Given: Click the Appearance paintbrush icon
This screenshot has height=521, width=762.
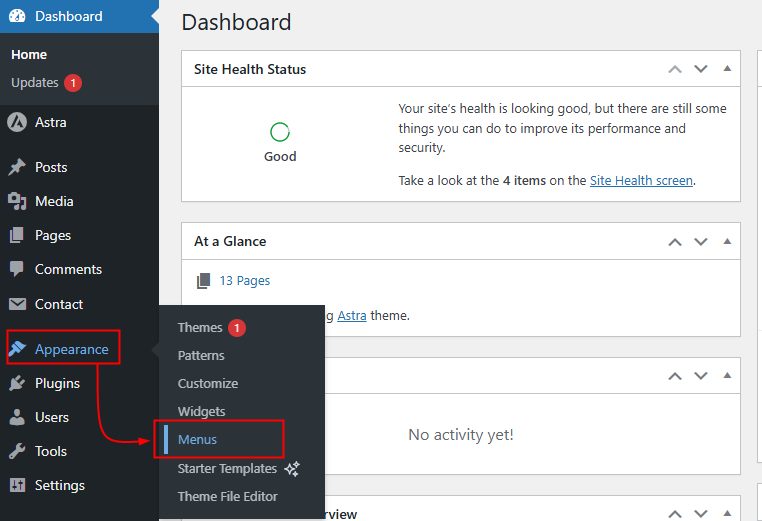Looking at the screenshot, I should 17,348.
